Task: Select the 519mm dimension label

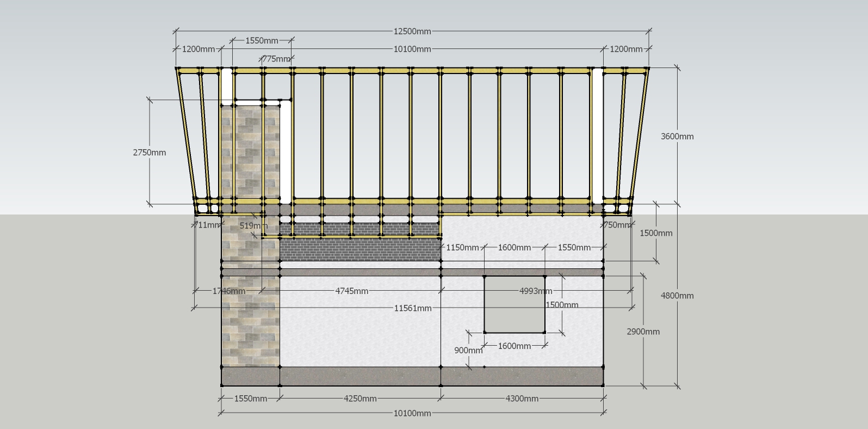Action: [x=253, y=225]
